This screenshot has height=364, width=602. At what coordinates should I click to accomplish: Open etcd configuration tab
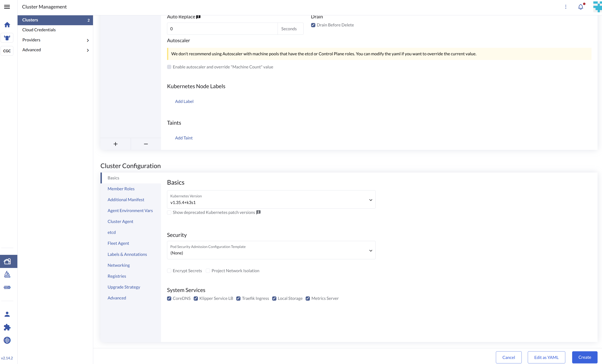pos(112,232)
